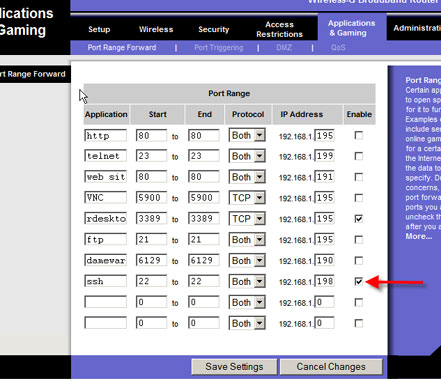The height and width of the screenshot is (381, 441).
Task: Click the first empty Application name field
Action: pyautogui.click(x=105, y=302)
